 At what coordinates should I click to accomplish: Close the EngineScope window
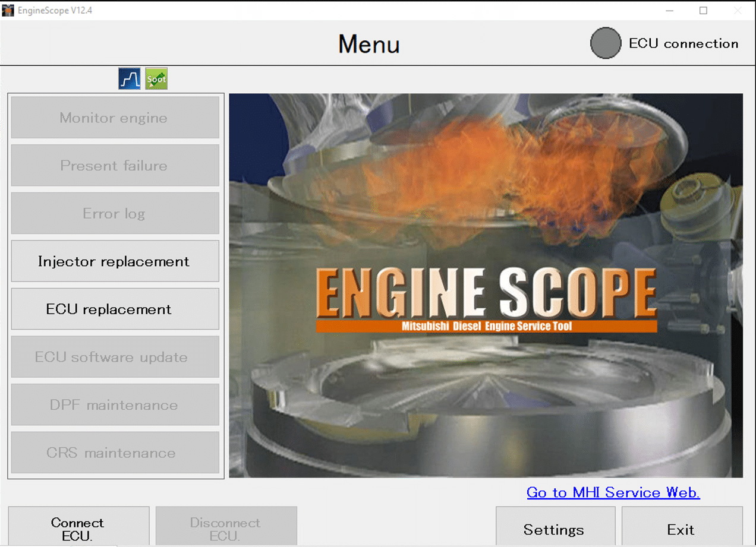[738, 11]
